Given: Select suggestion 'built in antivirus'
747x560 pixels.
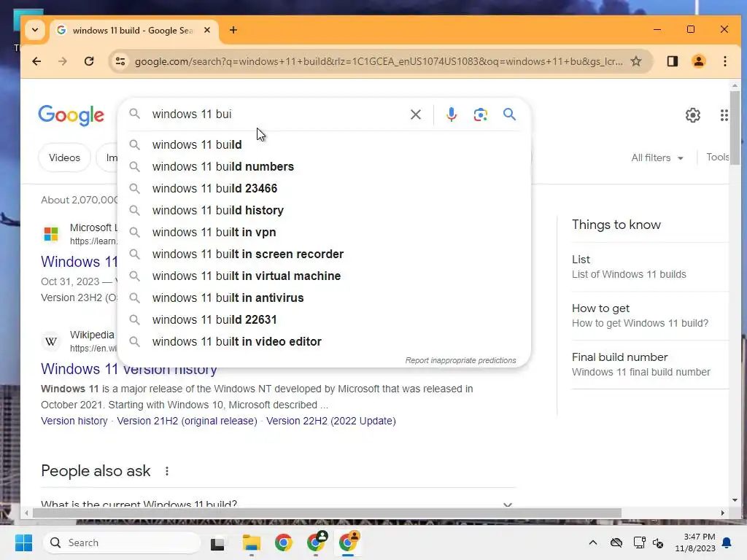Looking at the screenshot, I should coord(324,298).
